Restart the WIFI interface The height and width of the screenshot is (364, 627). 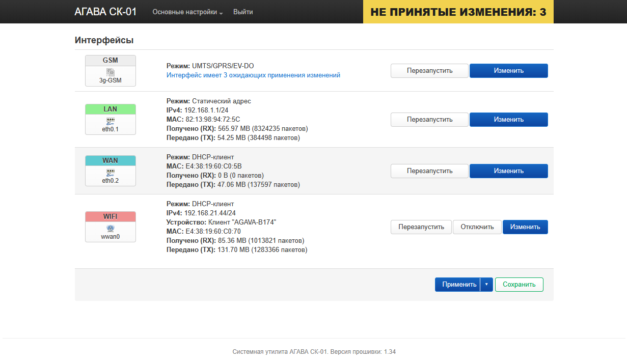coord(421,227)
